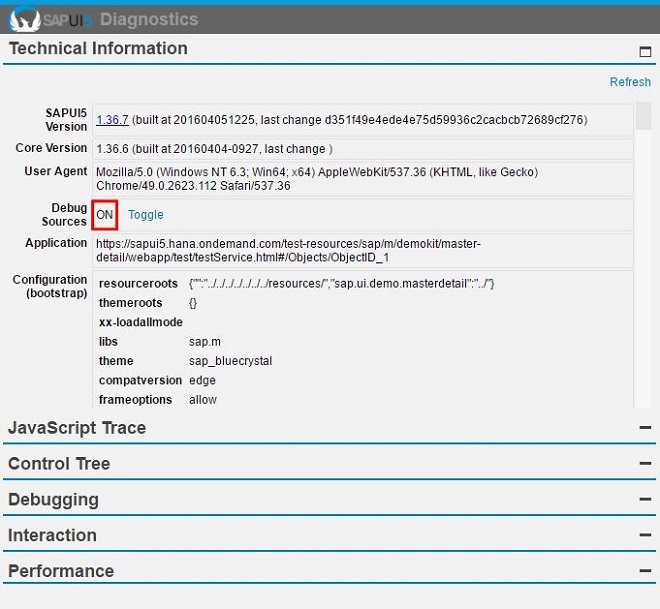This screenshot has height=609, width=660.
Task: Click the Configuration (bootstrap) label
Action: click(50, 286)
